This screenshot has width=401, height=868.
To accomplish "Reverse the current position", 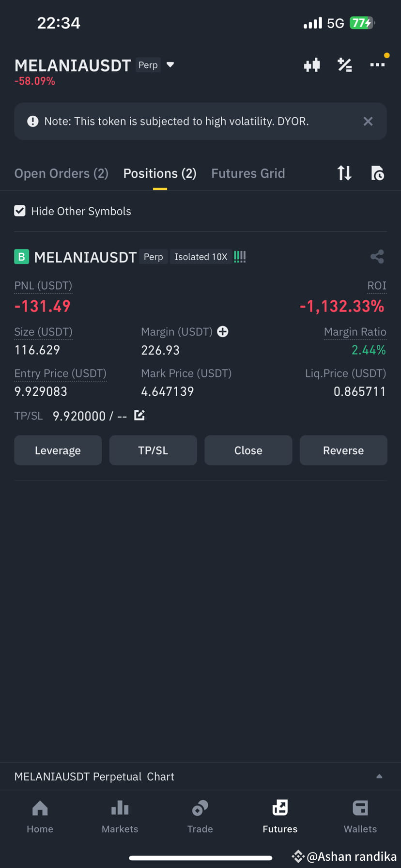I will coord(343,450).
